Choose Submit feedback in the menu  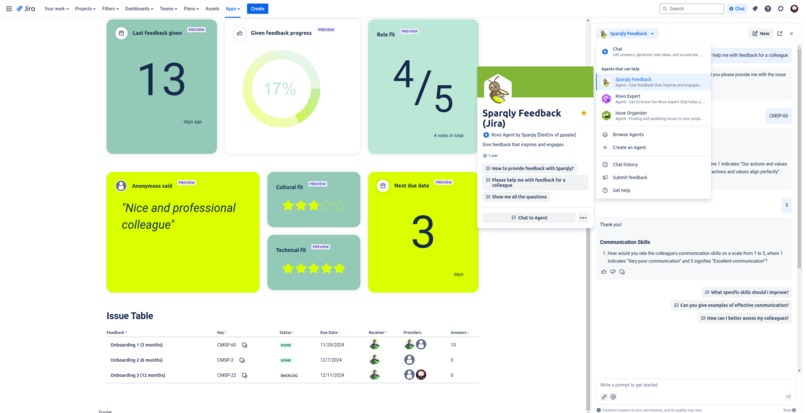point(653,177)
